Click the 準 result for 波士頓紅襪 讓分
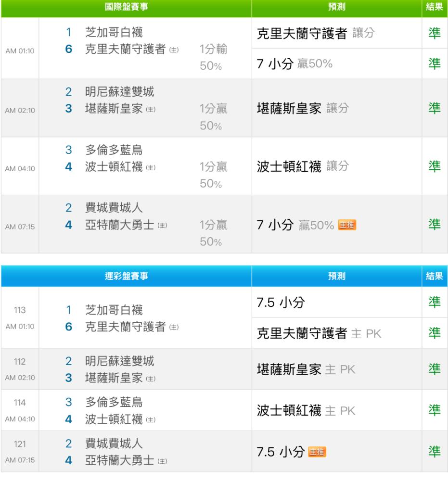This screenshot has width=448, height=481. point(435,166)
